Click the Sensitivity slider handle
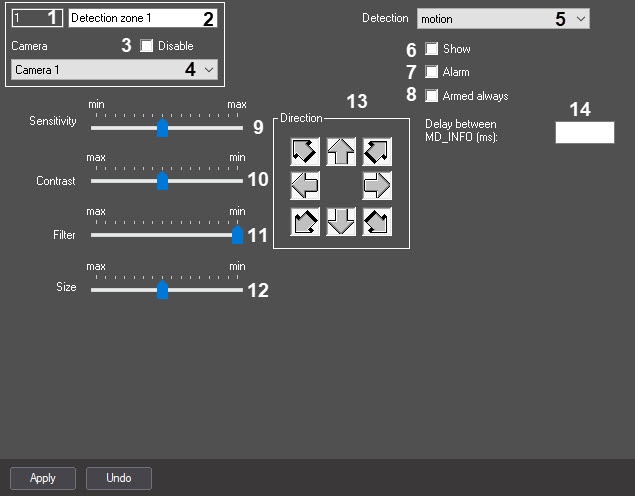 (x=162, y=128)
